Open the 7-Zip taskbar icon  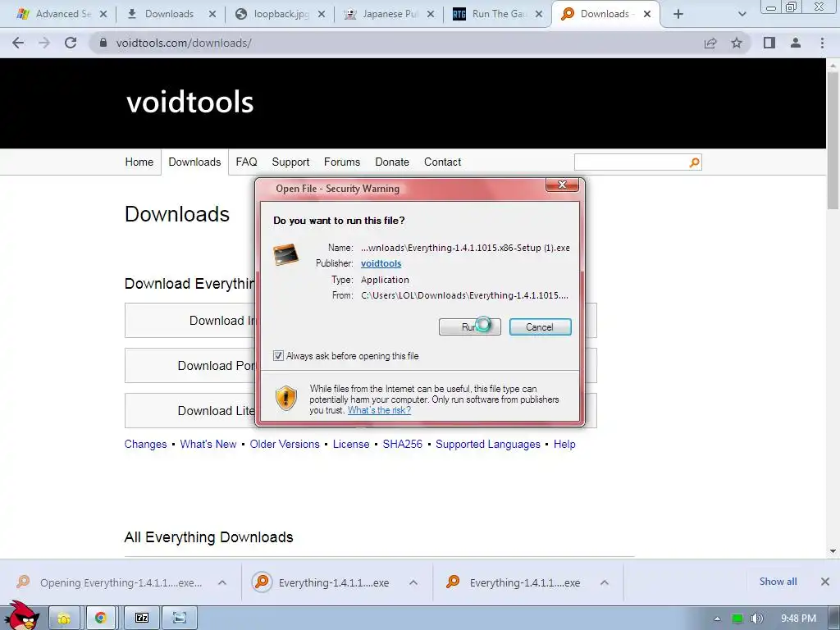(x=142, y=619)
